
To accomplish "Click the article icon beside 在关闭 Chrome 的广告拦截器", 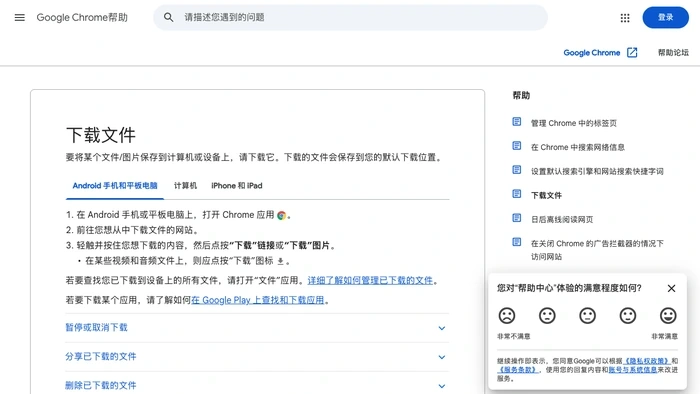I will point(517,242).
